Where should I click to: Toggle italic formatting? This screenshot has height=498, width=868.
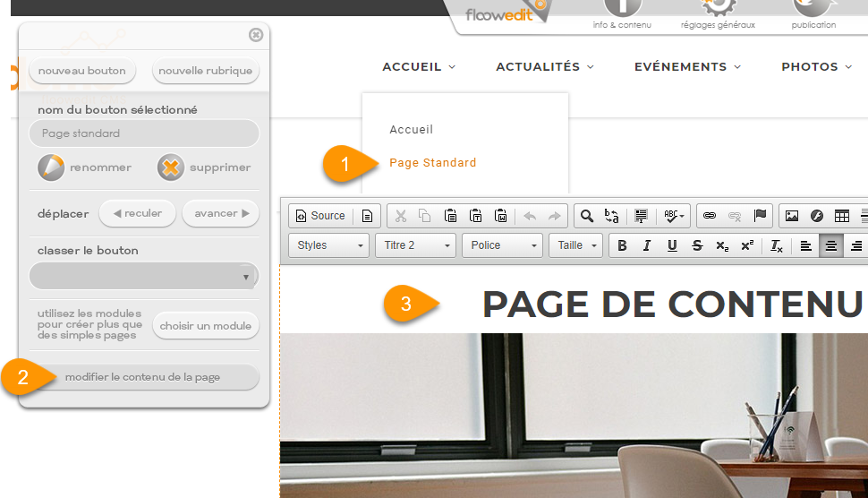[x=647, y=245]
